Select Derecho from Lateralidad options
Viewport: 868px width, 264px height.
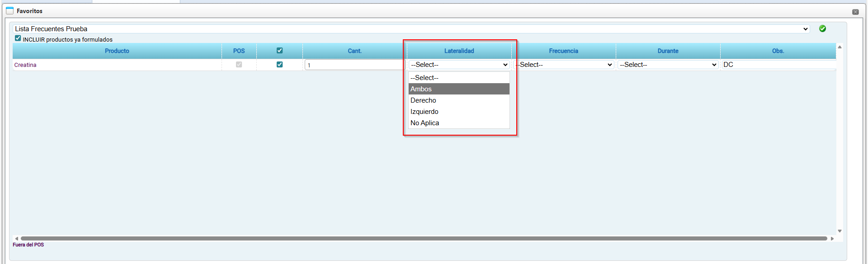[459, 100]
